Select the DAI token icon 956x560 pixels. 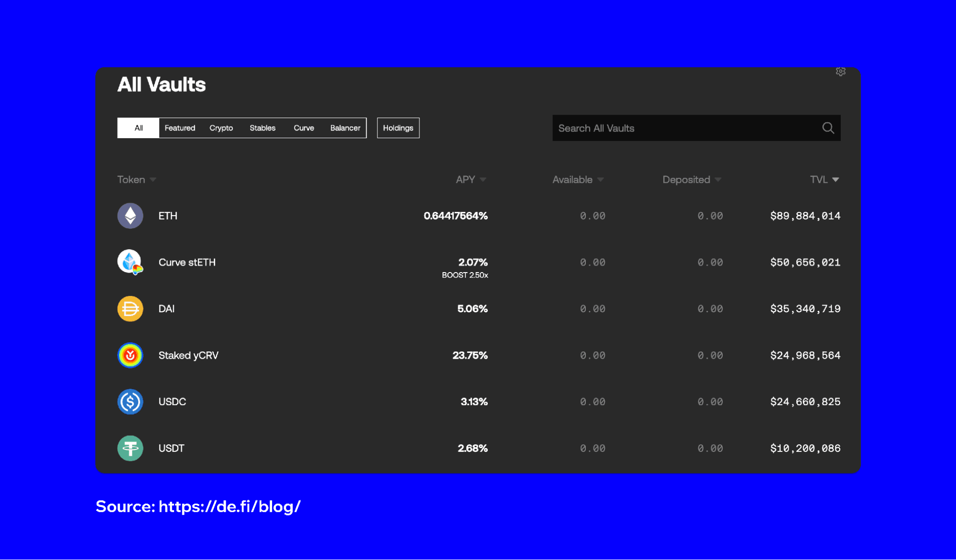coord(130,308)
